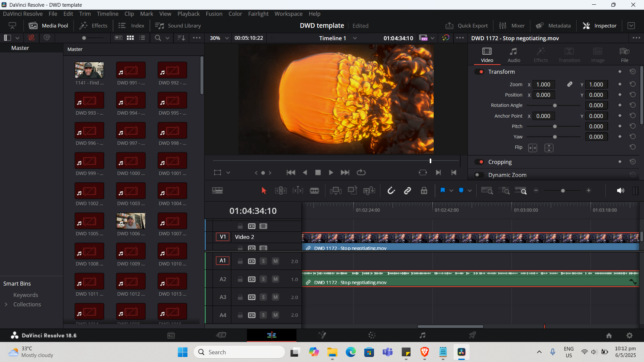Select the Blade Edit Mode tool
Screen dimensions: 644x362
(314, 191)
